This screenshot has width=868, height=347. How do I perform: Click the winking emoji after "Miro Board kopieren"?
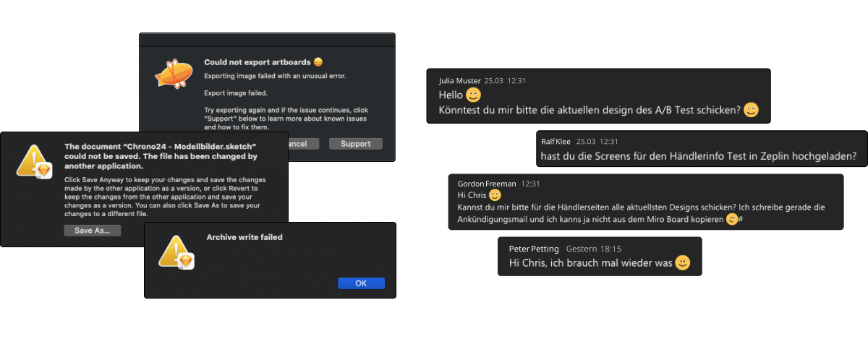[732, 220]
